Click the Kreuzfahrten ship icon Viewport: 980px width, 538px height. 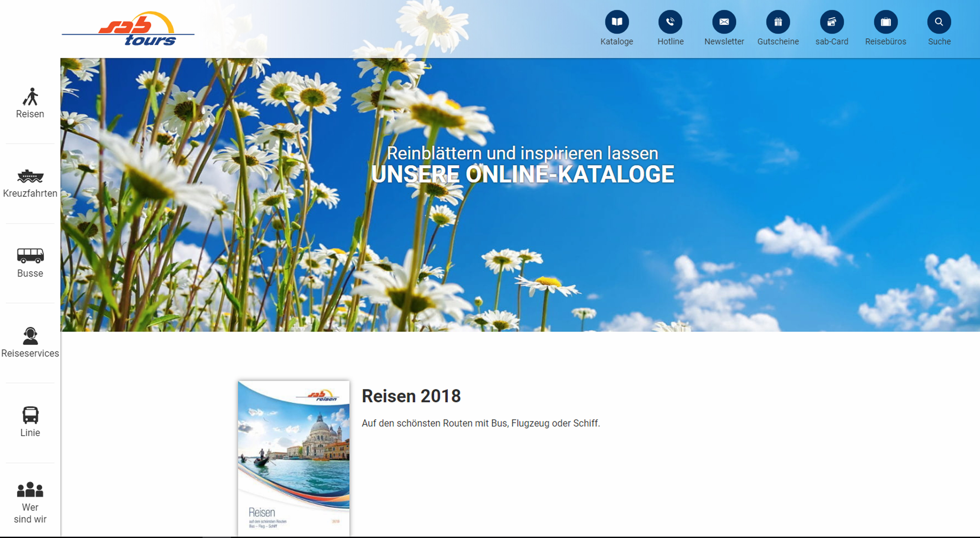click(30, 176)
